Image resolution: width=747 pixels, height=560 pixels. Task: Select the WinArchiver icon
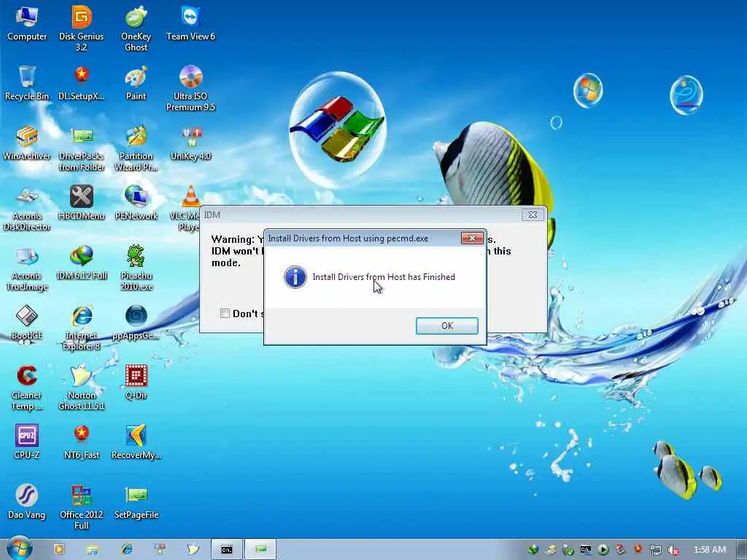27,143
